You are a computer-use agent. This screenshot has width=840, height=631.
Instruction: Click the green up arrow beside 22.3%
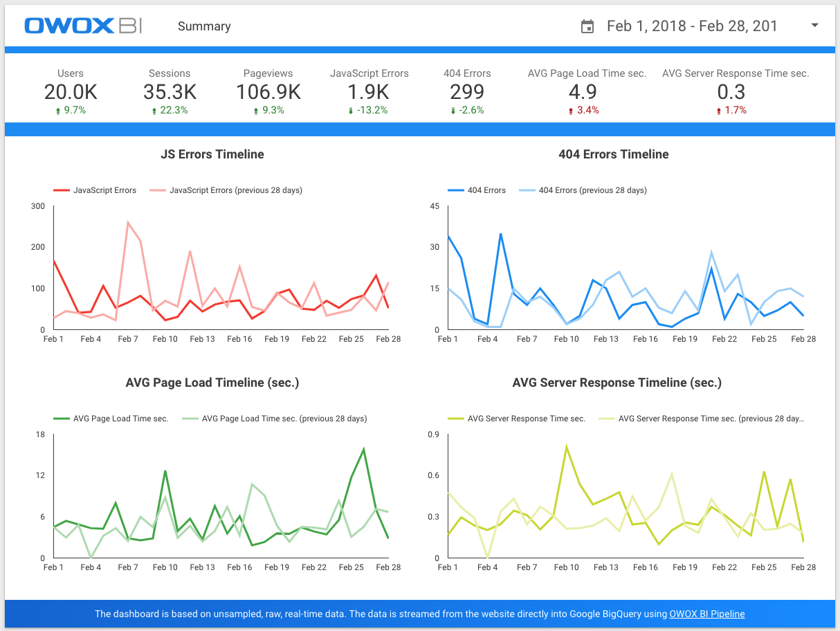tap(154, 111)
